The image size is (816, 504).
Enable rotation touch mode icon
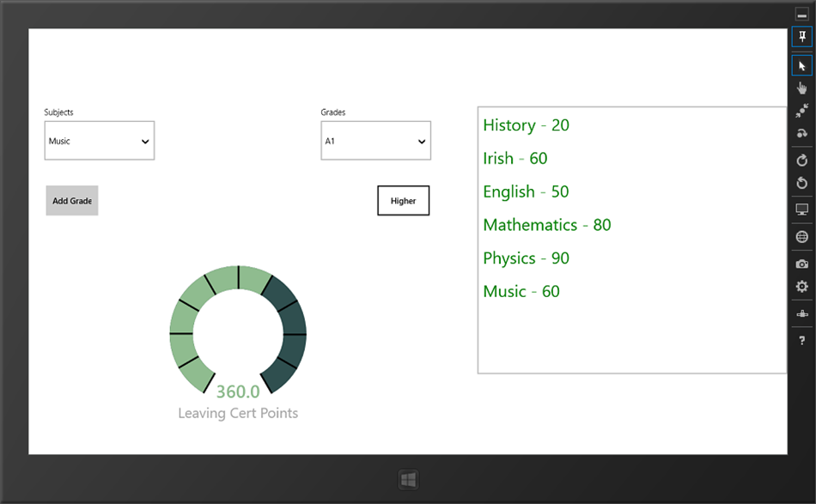tap(802, 133)
